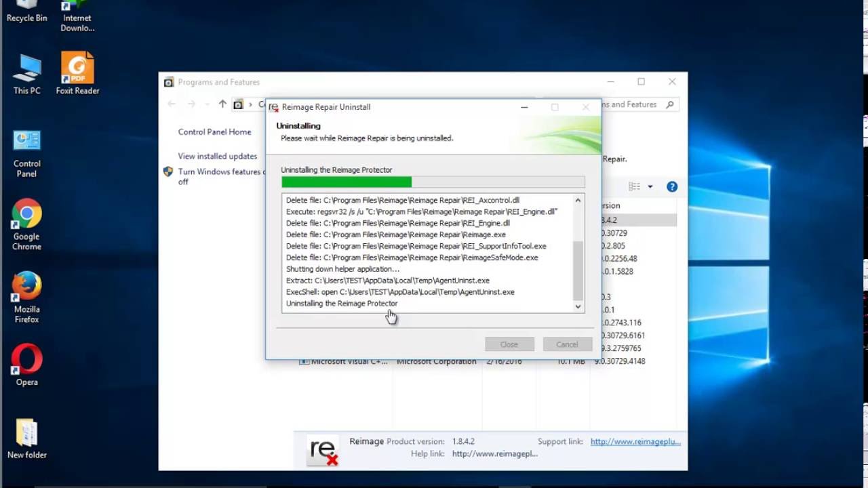Image resolution: width=868 pixels, height=488 pixels.
Task: Select last log line Uninstalling the Reimage Protector
Action: tap(342, 304)
